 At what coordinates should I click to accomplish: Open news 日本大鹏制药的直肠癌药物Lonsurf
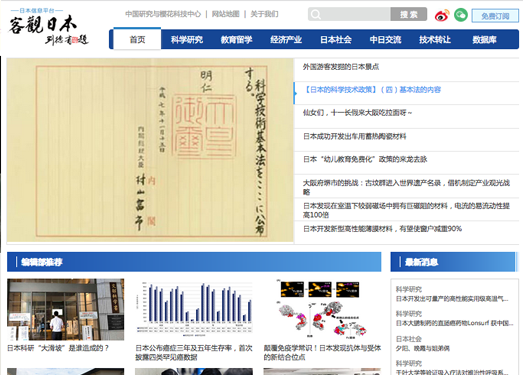pos(454,323)
